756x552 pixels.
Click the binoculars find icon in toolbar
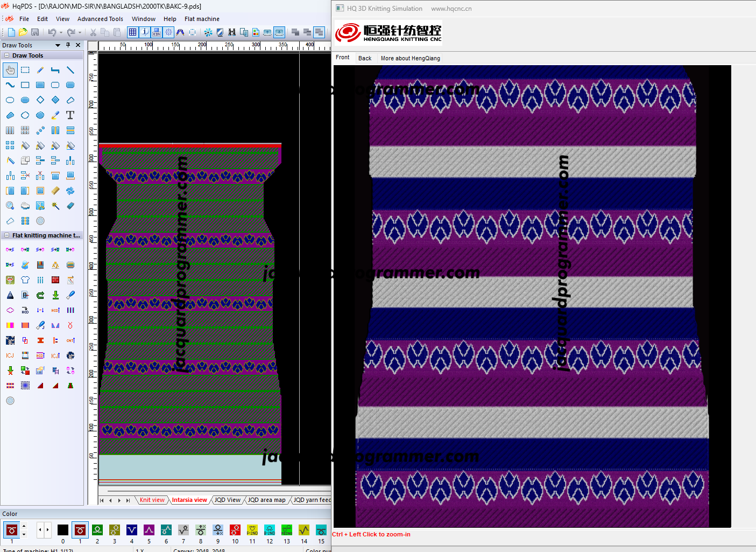click(232, 32)
